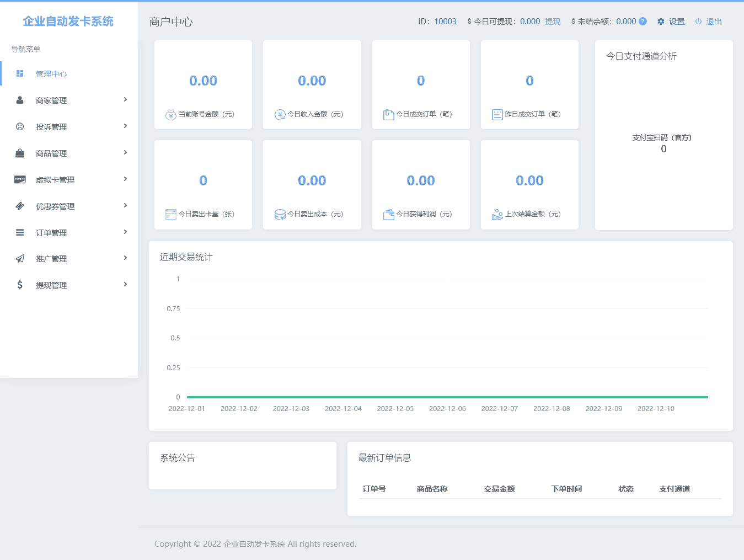Expand the 投诉管理 submenu arrow
744x560 pixels.
(x=125, y=126)
